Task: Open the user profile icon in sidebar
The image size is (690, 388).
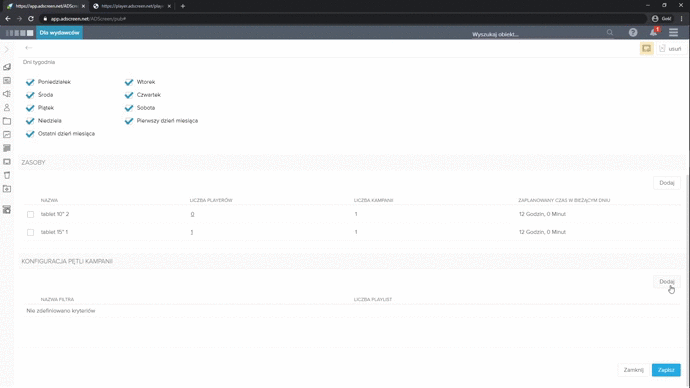Action: (7, 107)
